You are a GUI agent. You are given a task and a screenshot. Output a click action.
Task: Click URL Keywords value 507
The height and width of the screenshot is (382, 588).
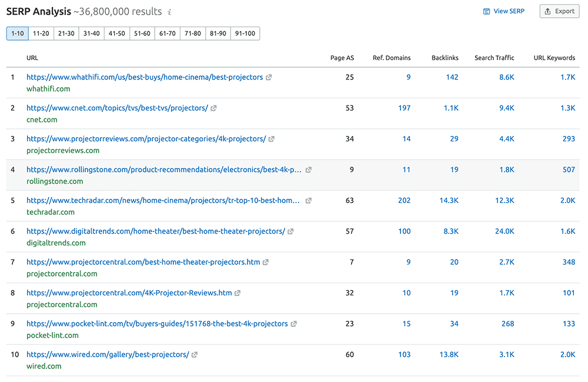point(569,170)
